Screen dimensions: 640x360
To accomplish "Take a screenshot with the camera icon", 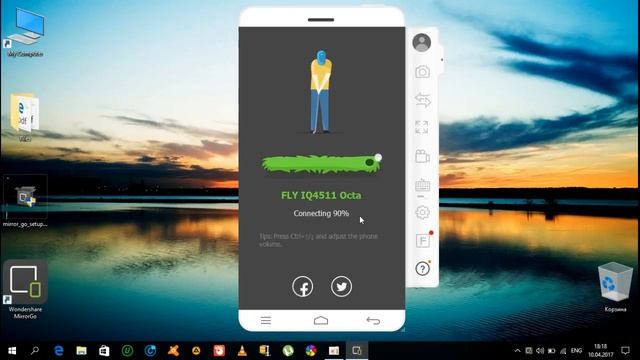I will [422, 72].
